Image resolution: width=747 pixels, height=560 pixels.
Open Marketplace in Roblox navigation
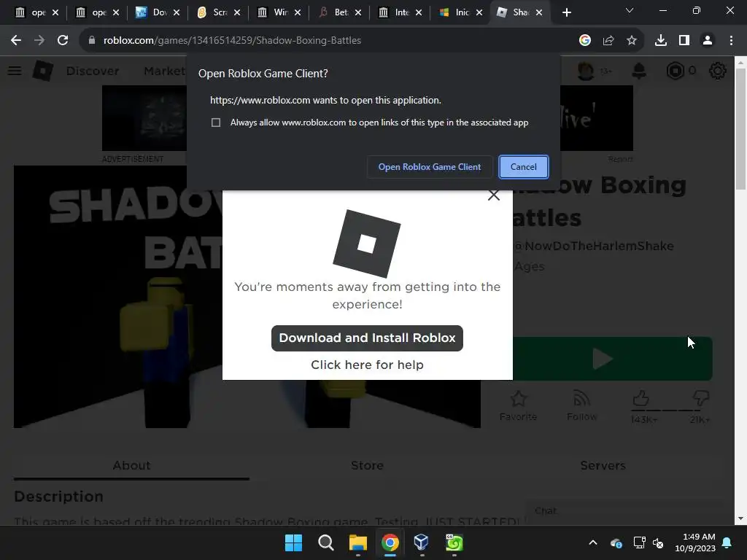point(166,71)
